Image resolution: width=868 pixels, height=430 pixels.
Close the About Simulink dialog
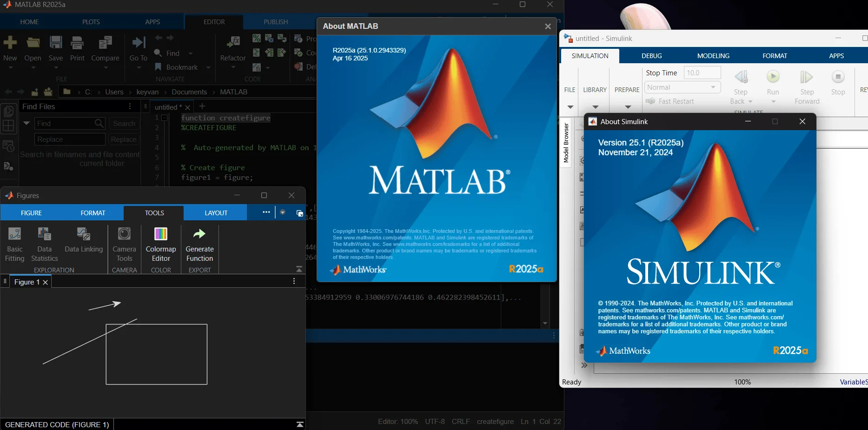click(802, 121)
